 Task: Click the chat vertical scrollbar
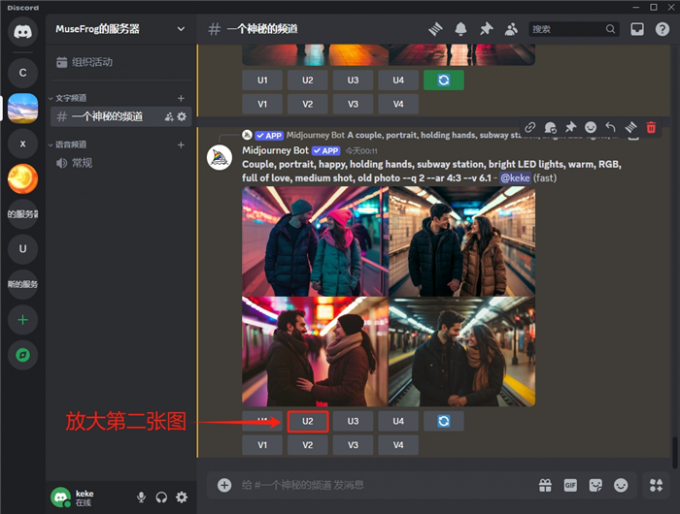675,451
